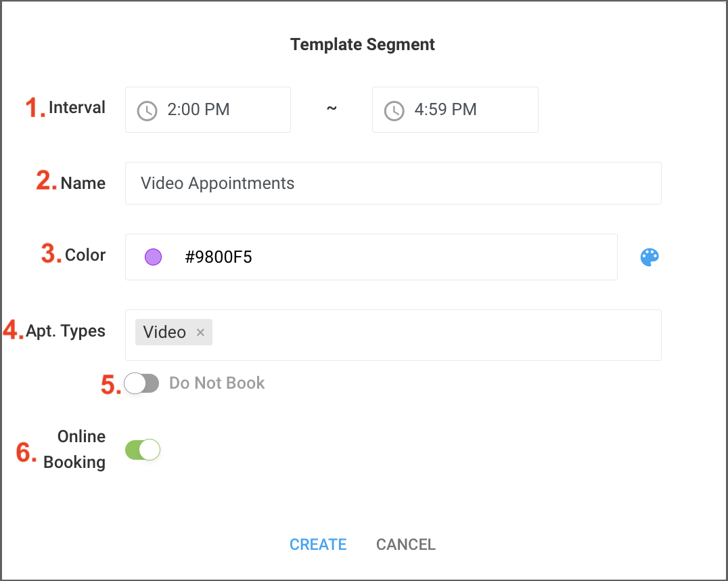The height and width of the screenshot is (581, 728).
Task: Remove the Video tag using its x icon
Action: (x=200, y=332)
